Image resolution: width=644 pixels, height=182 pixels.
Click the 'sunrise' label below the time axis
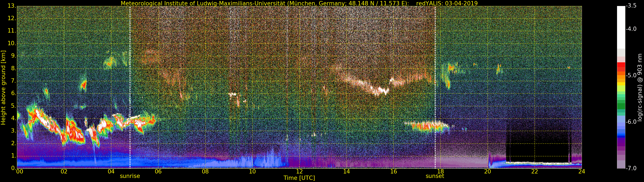(130, 176)
